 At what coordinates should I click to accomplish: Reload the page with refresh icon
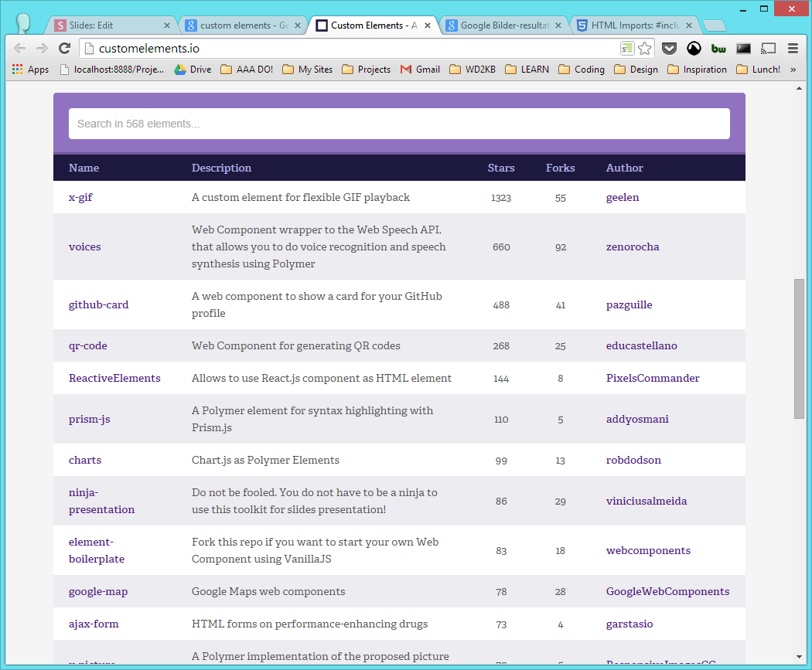coord(65,49)
